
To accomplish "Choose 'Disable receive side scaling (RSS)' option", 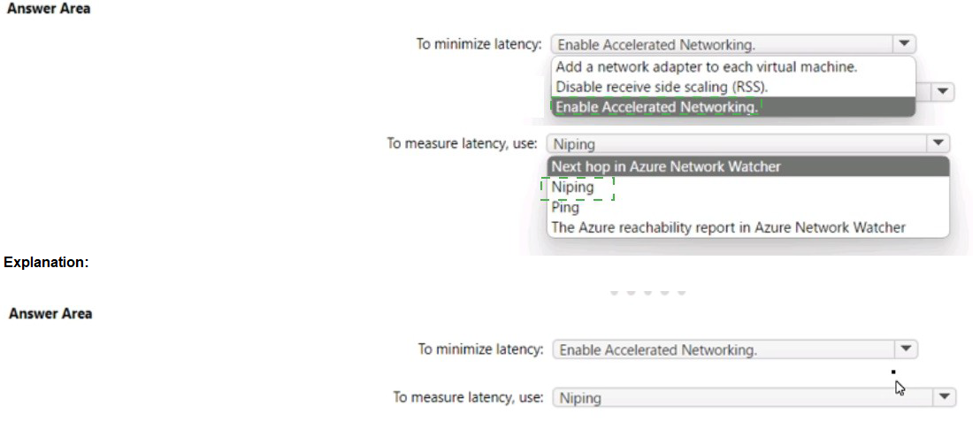I will (662, 87).
